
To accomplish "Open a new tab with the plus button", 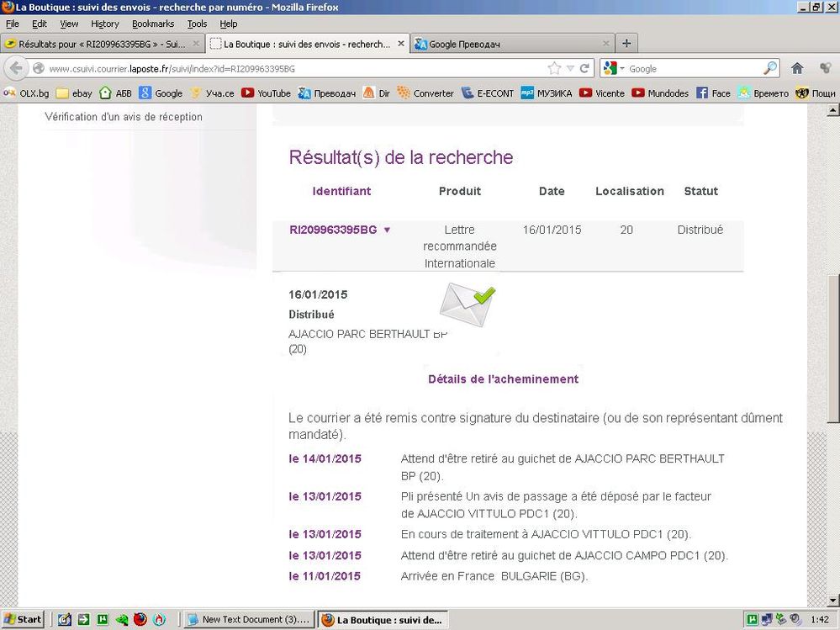I will [x=626, y=44].
